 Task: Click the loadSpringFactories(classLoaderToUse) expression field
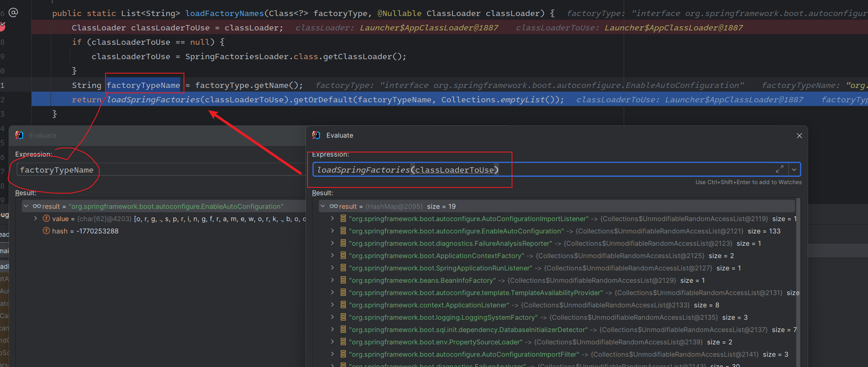[x=550, y=170]
